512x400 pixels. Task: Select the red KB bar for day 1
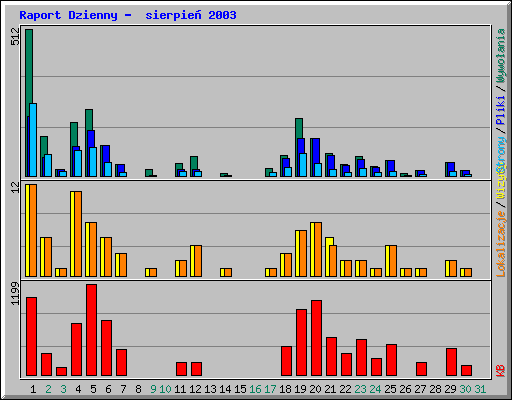pos(32,337)
